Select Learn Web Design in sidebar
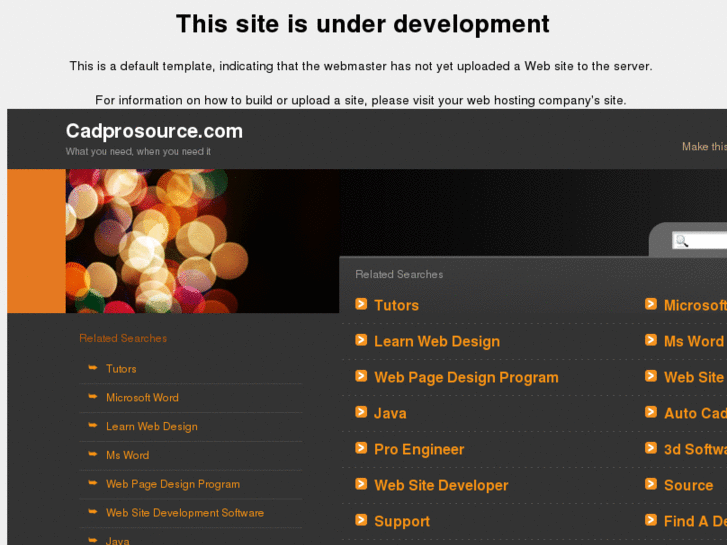This screenshot has height=545, width=727. coord(152,426)
